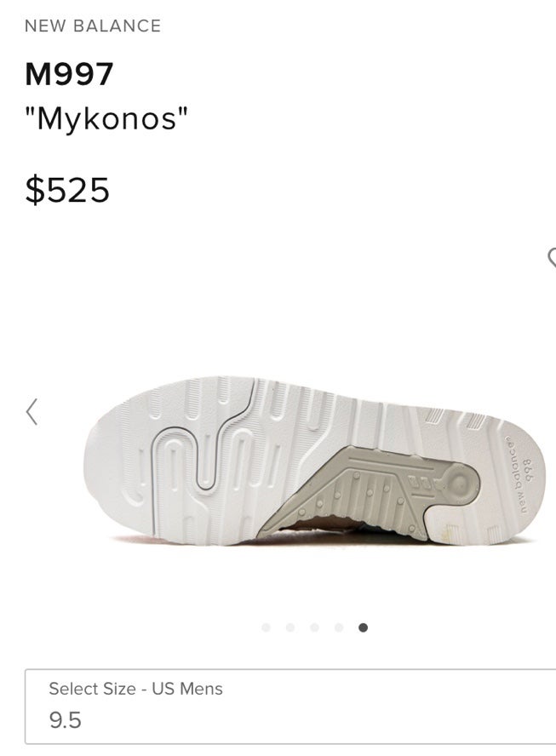Show the fourth carousel image dot
Image resolution: width=556 pixels, height=756 pixels.
[339, 627]
